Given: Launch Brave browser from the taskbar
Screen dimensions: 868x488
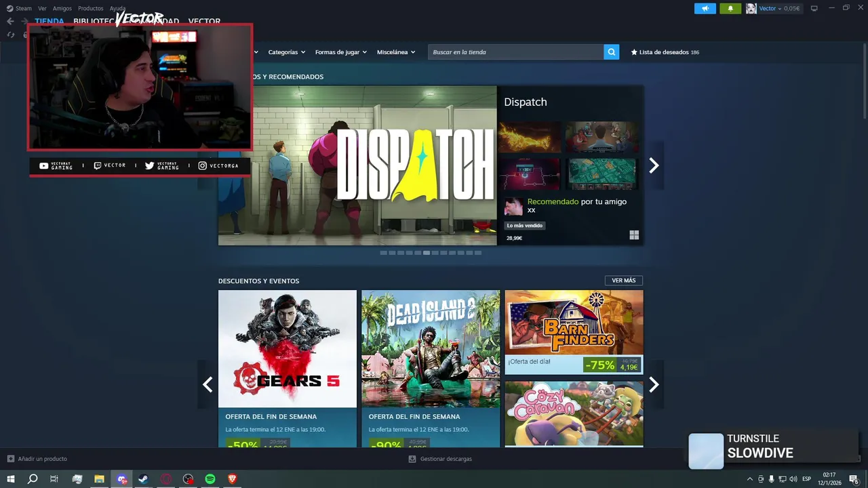Looking at the screenshot, I should pyautogui.click(x=233, y=479).
